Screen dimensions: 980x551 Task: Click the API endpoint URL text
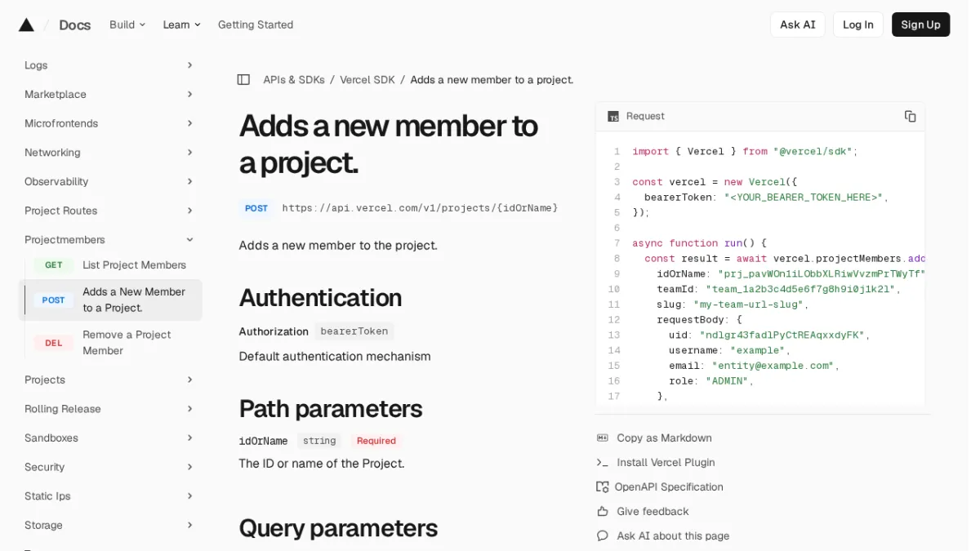[420, 208]
